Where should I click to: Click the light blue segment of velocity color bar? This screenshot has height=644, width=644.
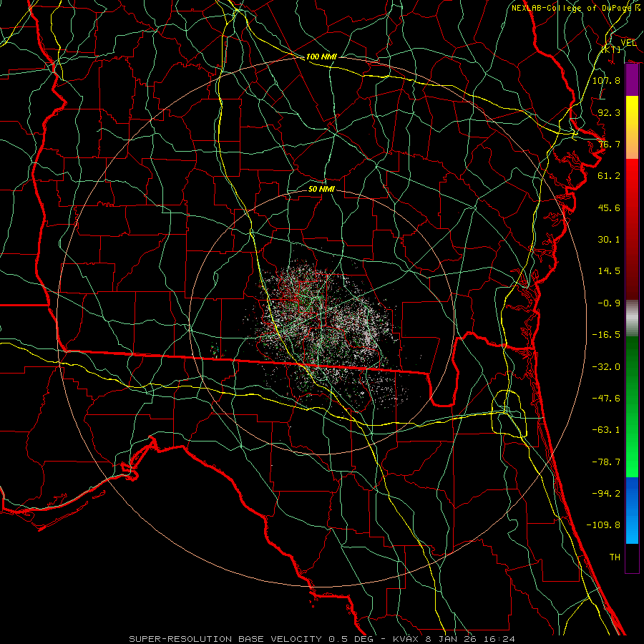pos(632,510)
